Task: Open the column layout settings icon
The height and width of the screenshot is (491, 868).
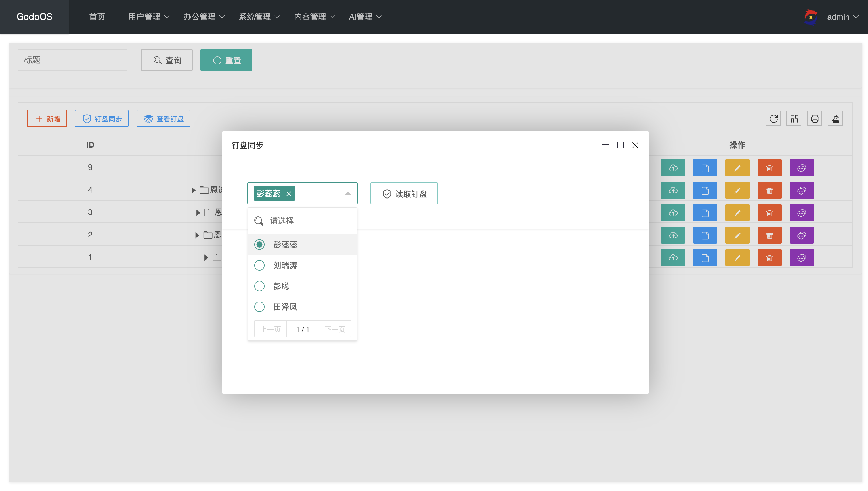Action: pyautogui.click(x=794, y=118)
